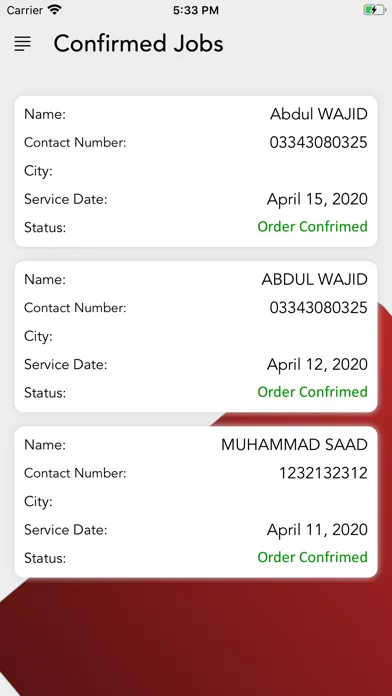Tap contact number in April 12 job
Viewport: 392px width, 696px height.
[x=318, y=308]
